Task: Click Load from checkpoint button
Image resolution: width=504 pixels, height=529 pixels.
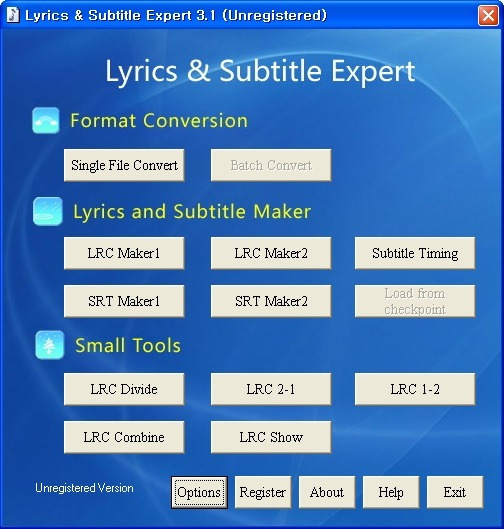Action: point(415,301)
